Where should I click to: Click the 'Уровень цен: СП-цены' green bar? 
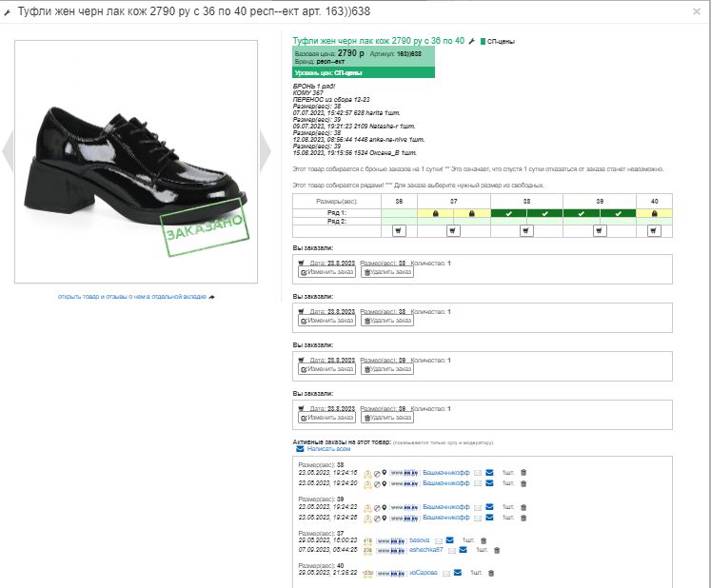pyautogui.click(x=364, y=72)
